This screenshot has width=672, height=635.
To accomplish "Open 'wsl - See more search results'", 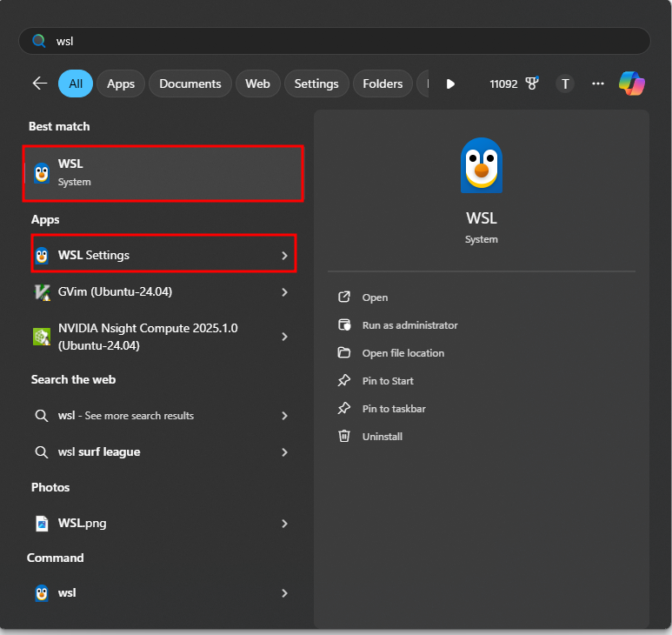I will [163, 416].
